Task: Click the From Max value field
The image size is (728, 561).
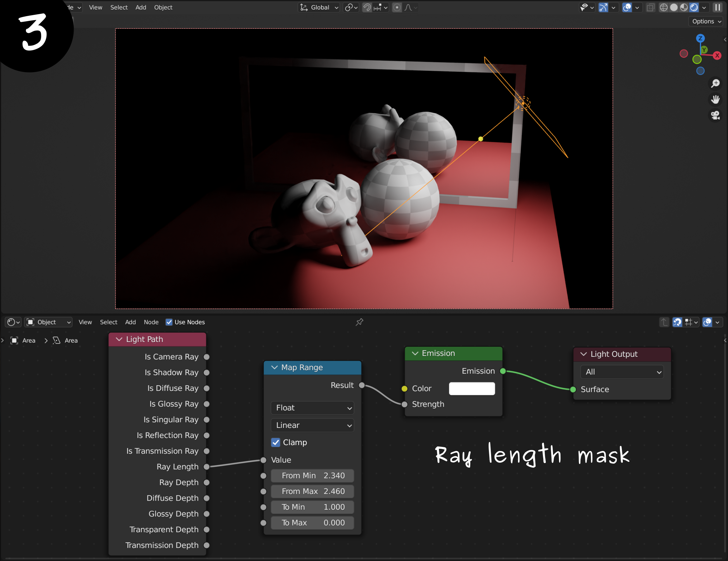Action: [312, 491]
